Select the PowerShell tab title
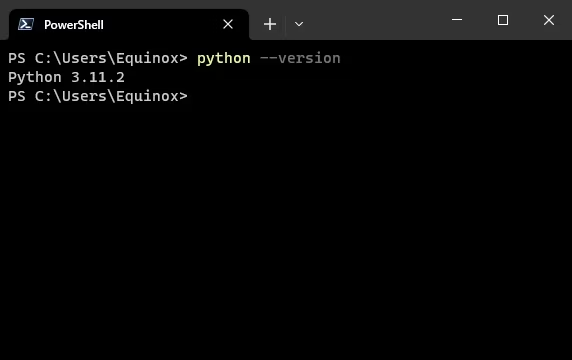This screenshot has height=360, width=572. pyautogui.click(x=74, y=25)
